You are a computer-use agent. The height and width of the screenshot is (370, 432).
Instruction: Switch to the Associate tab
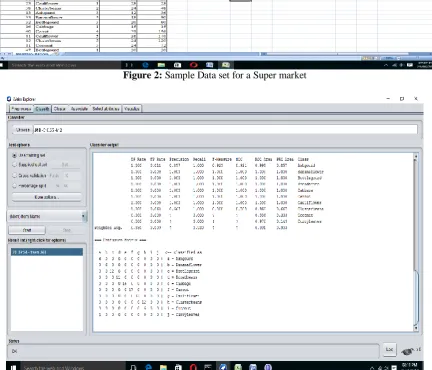tap(79, 109)
